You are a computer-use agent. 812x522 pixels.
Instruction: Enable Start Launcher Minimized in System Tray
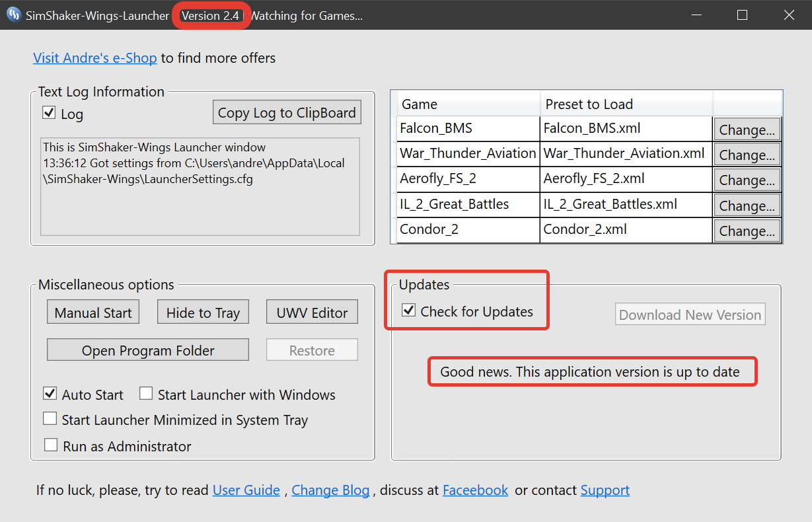pyautogui.click(x=50, y=419)
